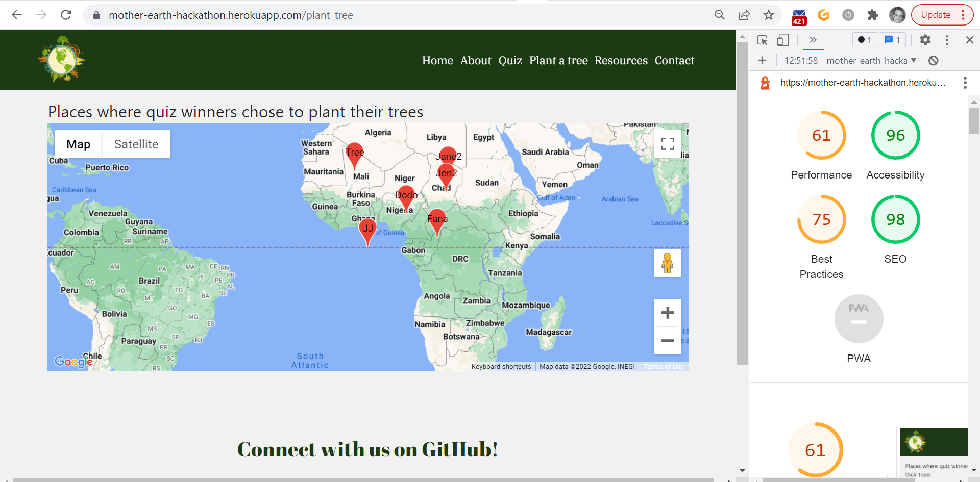Click the DevTools error count badge
This screenshot has height=482, width=980.
pyautogui.click(x=865, y=40)
